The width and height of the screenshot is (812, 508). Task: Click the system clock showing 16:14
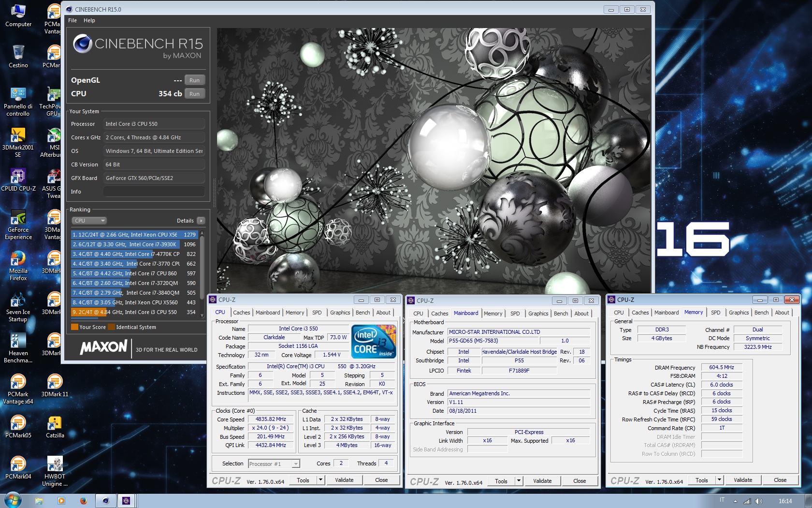point(785,501)
